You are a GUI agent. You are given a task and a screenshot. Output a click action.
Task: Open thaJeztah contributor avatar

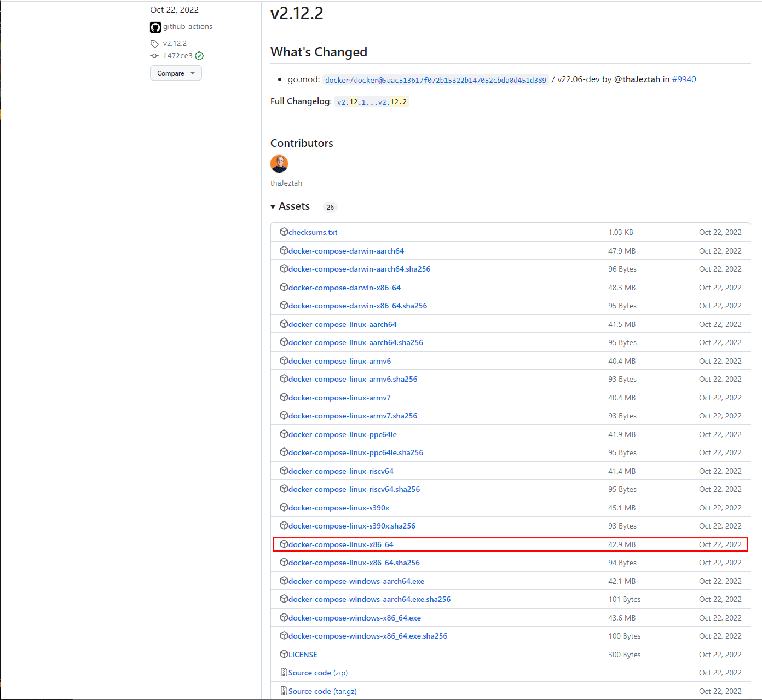point(279,164)
